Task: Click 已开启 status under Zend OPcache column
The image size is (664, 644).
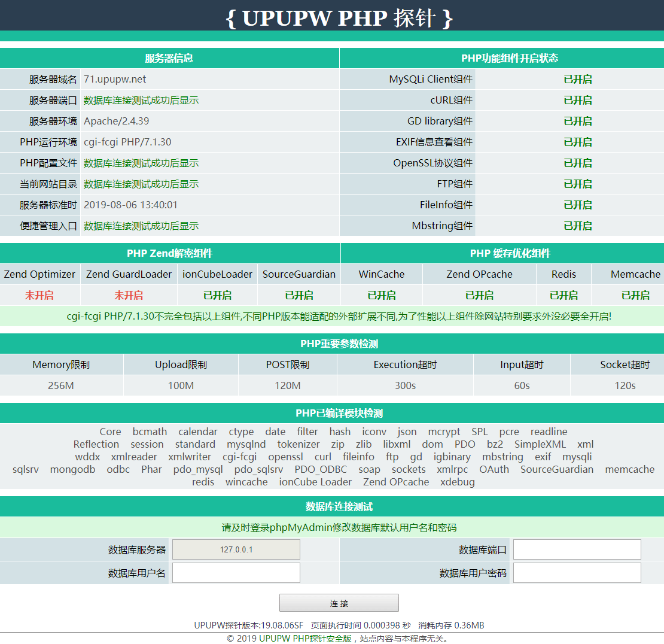Action: 479,295
